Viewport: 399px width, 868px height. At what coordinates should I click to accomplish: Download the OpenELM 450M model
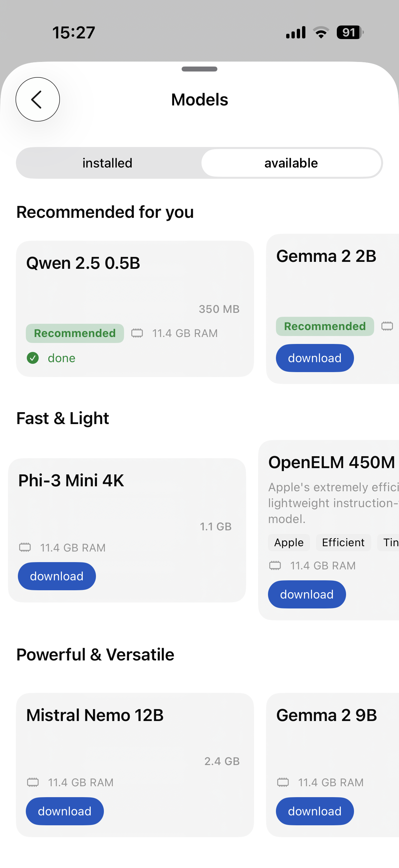[x=306, y=595]
